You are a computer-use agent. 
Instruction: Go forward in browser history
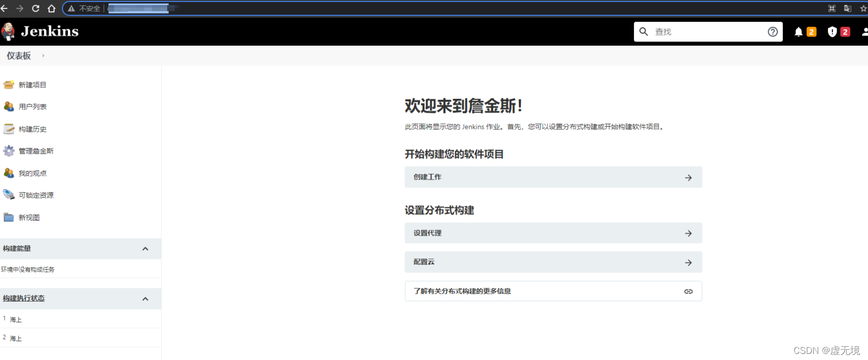click(20, 8)
